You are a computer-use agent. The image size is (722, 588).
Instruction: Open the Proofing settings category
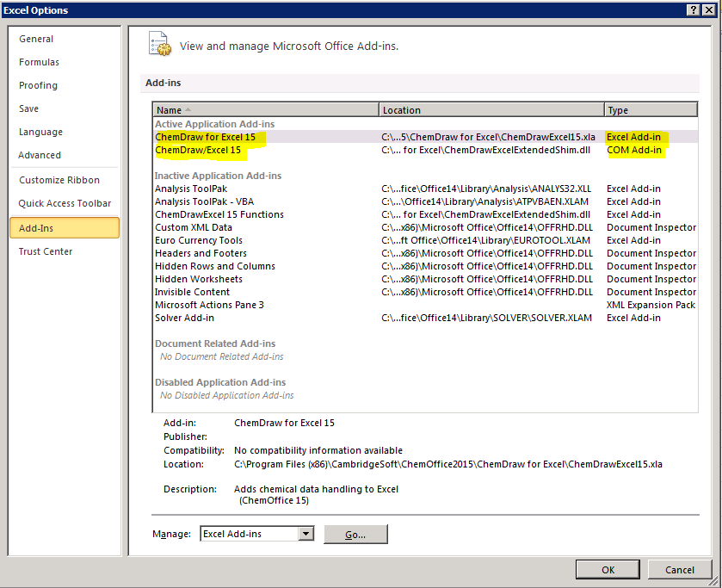(x=38, y=85)
